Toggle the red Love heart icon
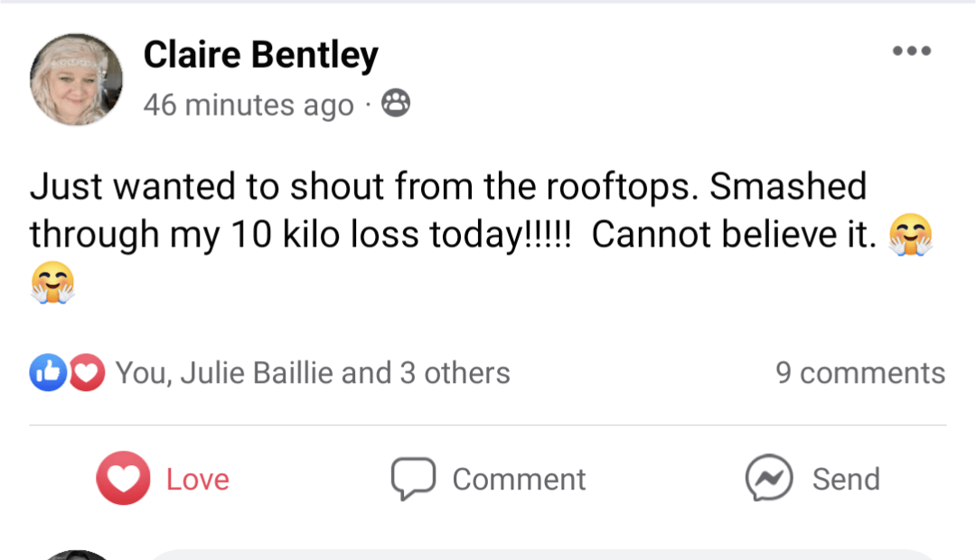Image resolution: width=976 pixels, height=560 pixels. [123, 478]
